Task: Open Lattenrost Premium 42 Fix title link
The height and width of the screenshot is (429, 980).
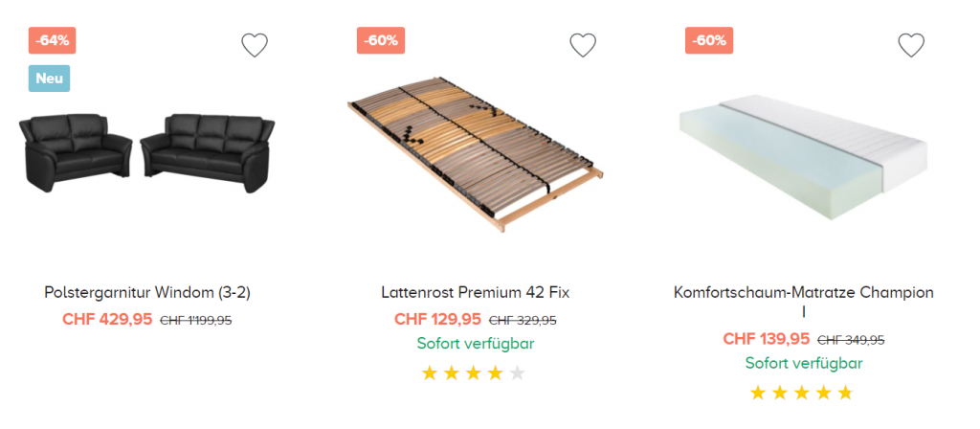Action: pos(476,292)
